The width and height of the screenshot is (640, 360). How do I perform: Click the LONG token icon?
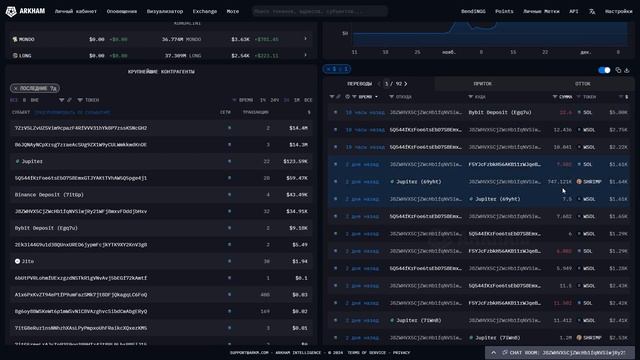(15, 56)
